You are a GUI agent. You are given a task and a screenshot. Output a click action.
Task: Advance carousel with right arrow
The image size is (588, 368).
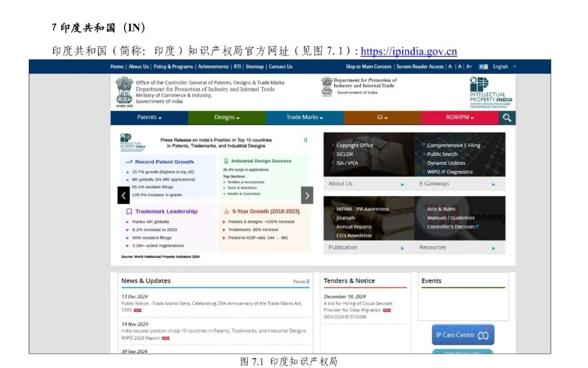(307, 195)
